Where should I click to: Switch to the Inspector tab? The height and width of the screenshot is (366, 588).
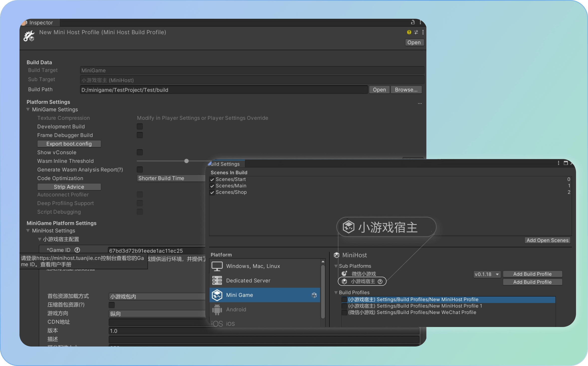(40, 22)
